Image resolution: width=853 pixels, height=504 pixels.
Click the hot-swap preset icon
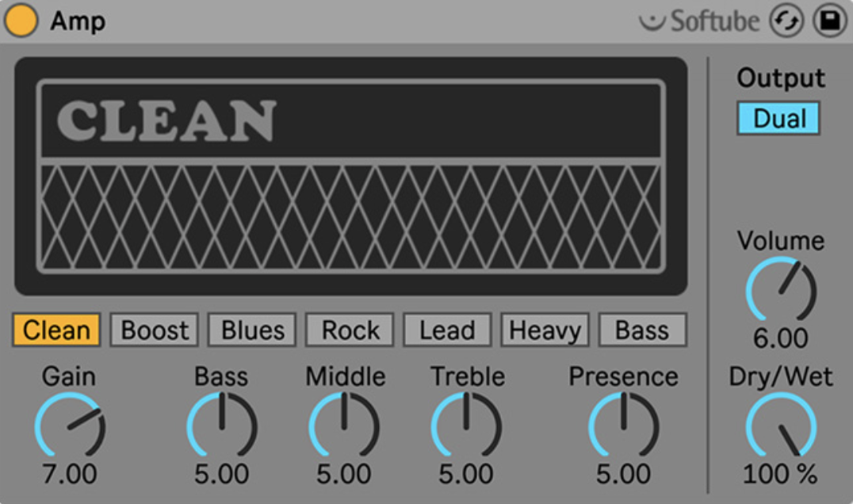point(786,21)
